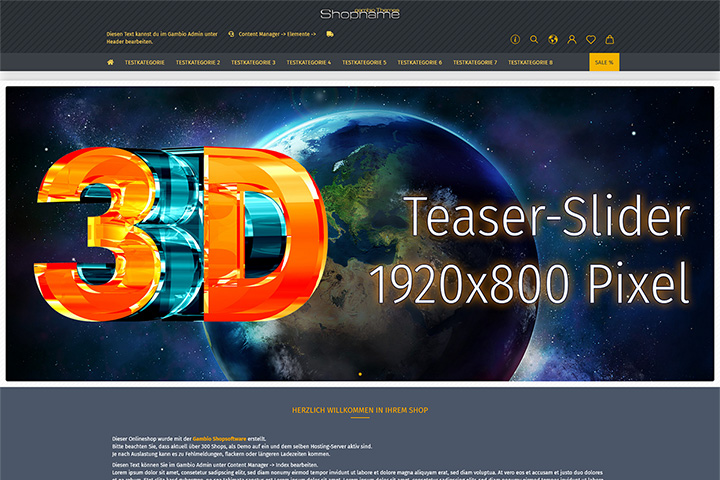Screen dimensions: 720x480
Task: Follow the Gambio Shopsoftware link
Action: click(219, 439)
